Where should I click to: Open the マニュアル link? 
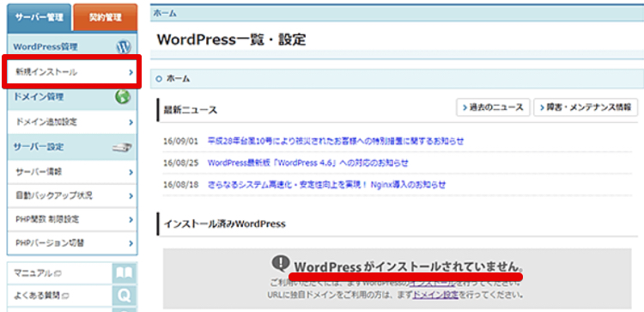tap(37, 273)
